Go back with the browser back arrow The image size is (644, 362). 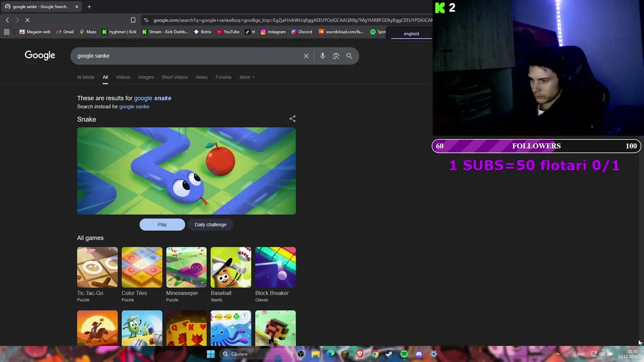7,20
